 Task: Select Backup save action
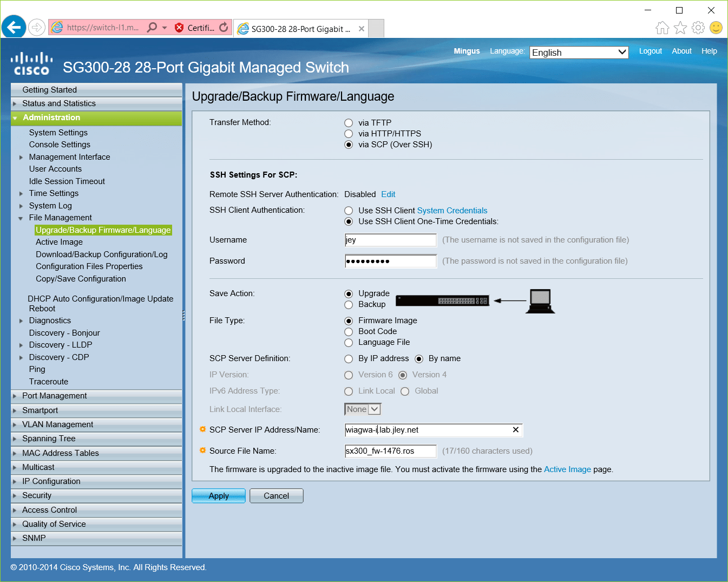tap(349, 305)
